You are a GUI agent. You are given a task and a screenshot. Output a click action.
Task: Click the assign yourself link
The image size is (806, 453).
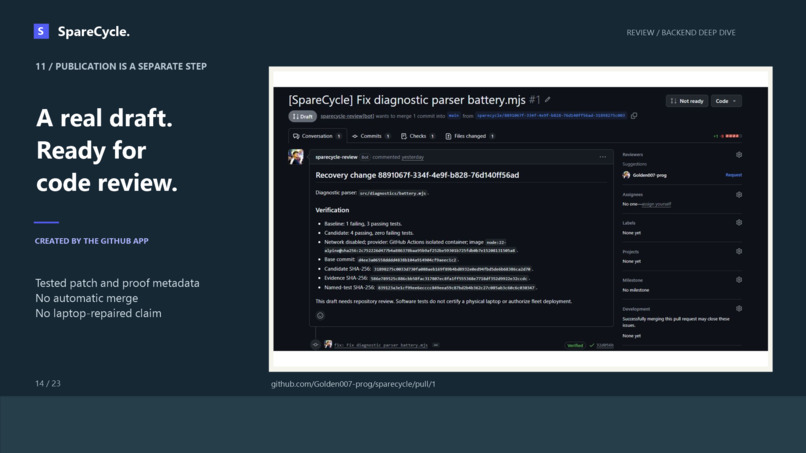[656, 204]
